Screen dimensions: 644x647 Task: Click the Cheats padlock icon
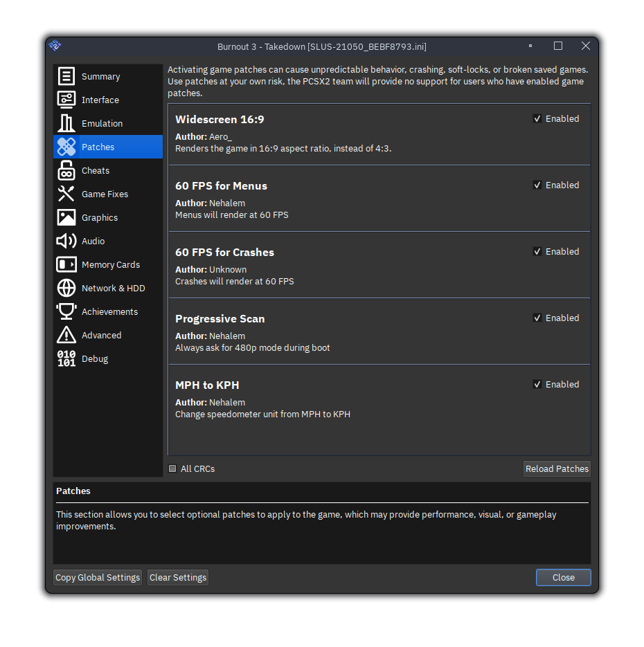coord(66,171)
